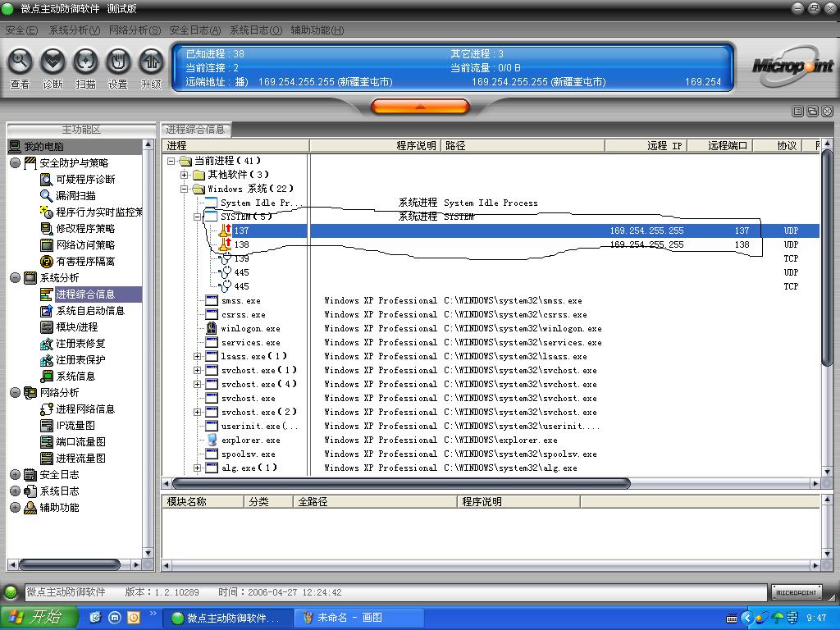Open the 安全(E) menu

click(21, 30)
